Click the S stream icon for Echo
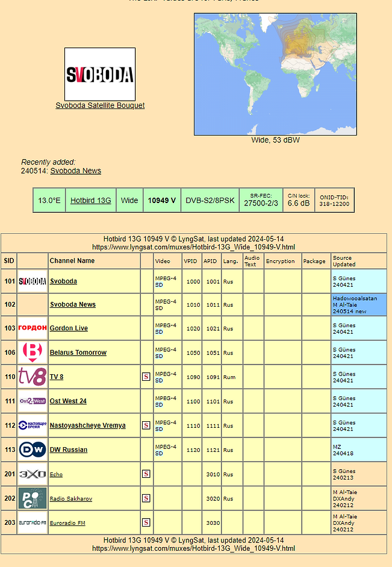This screenshot has width=392, height=567. 146,474
